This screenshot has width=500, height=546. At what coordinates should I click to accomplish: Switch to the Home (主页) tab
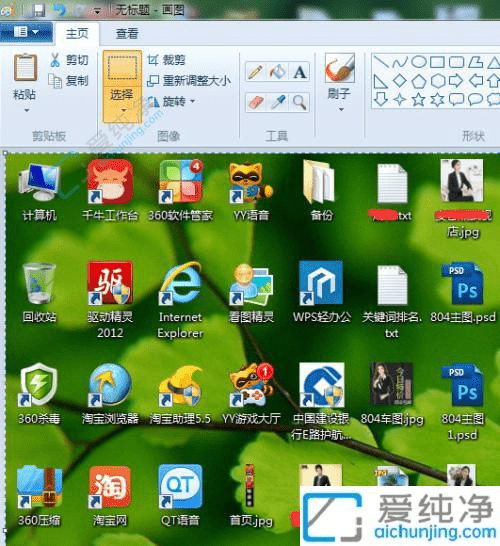click(77, 33)
